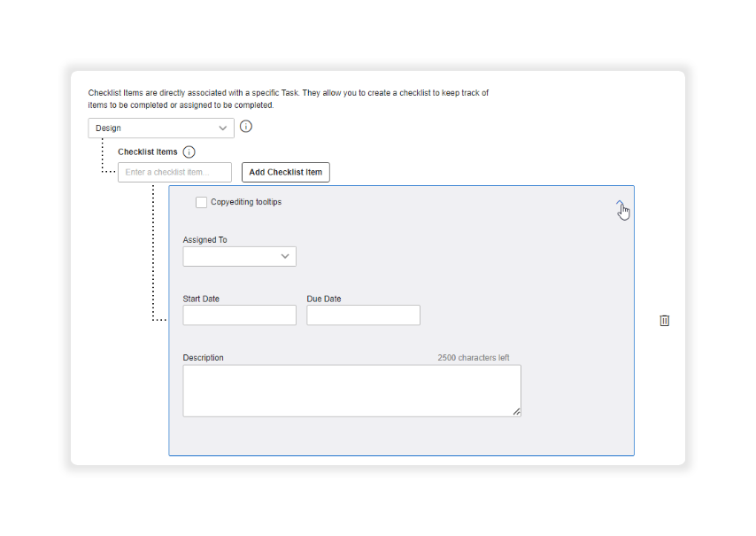Viewport: 756px width, 536px height.
Task: Click the Start Date input field
Action: (x=239, y=315)
